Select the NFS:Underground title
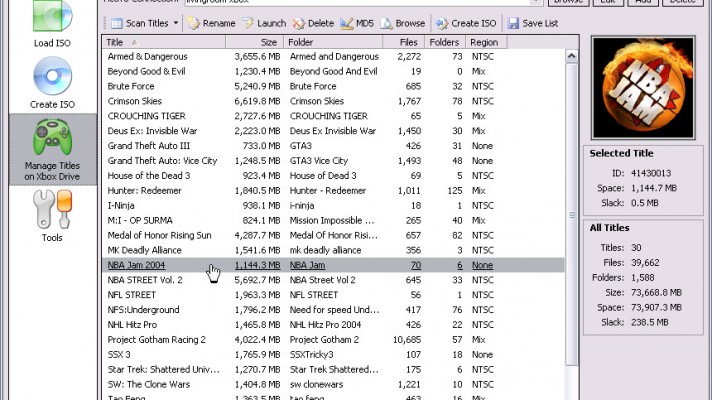This screenshot has width=712, height=400. tap(143, 310)
